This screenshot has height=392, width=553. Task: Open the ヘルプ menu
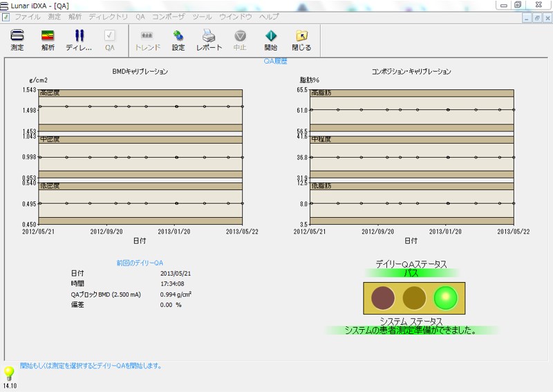tap(269, 16)
